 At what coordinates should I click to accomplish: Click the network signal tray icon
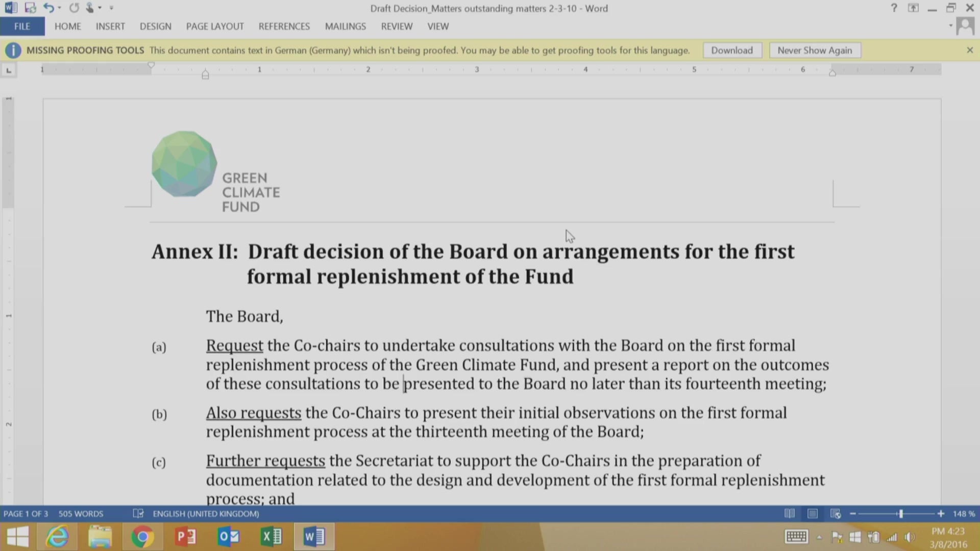click(x=892, y=537)
